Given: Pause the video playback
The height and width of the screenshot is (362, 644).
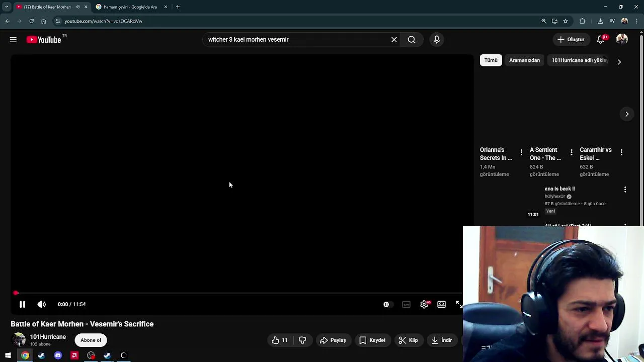Looking at the screenshot, I should [x=22, y=304].
